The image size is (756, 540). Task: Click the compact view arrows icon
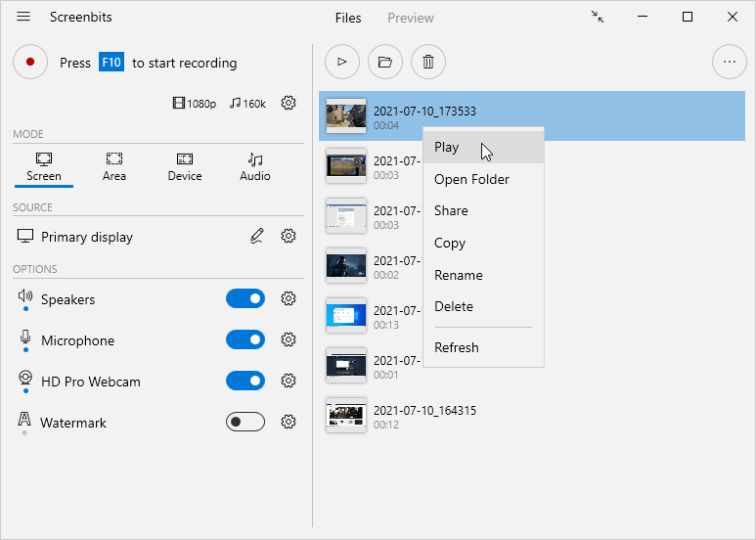coord(598,17)
